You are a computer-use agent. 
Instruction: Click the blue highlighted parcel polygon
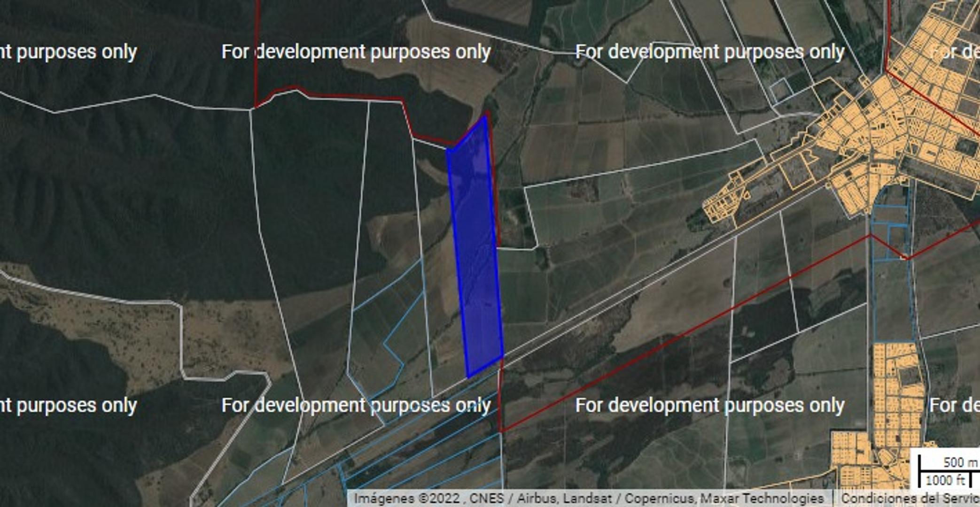click(475, 249)
